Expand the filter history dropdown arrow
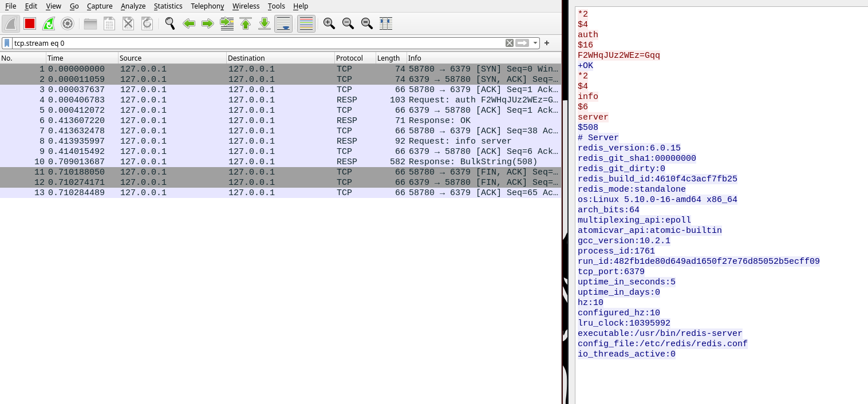868x404 pixels. 535,43
